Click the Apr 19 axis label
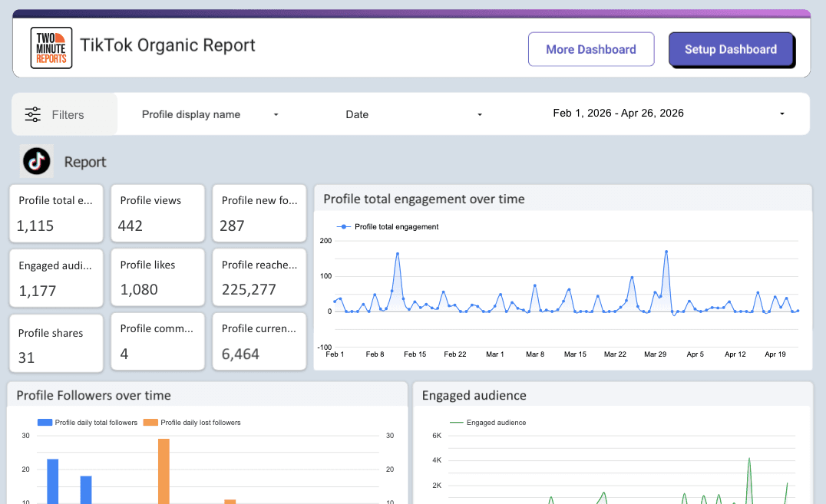Screen dimensions: 826x504 click(775, 354)
